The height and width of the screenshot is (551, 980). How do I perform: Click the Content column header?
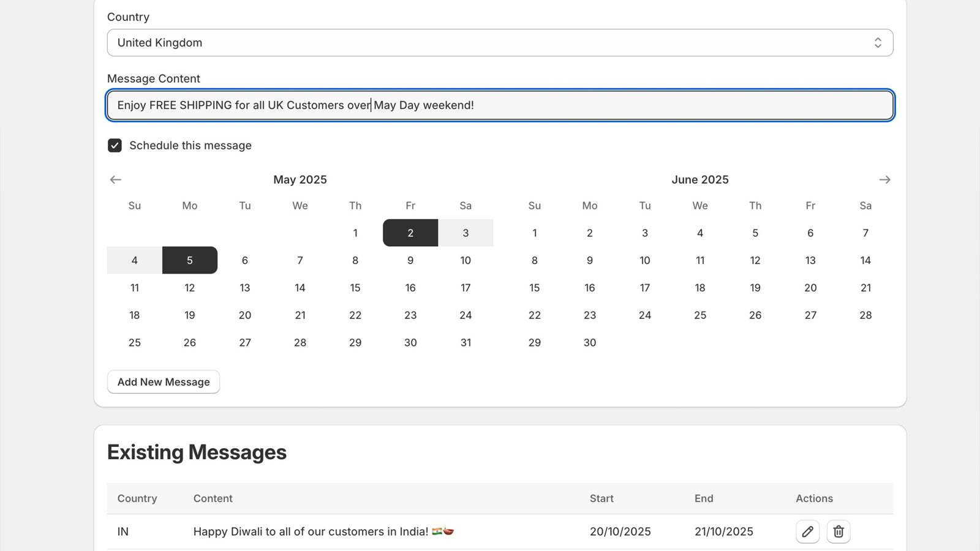213,498
